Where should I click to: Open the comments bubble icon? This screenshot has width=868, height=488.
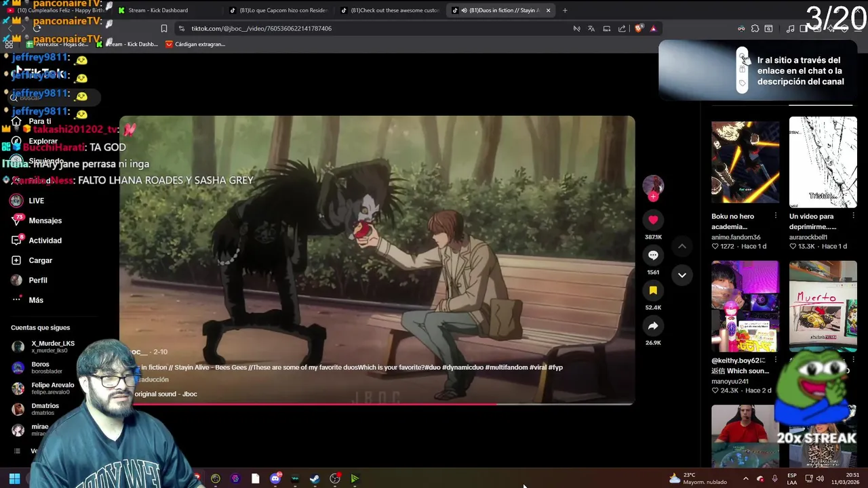pos(653,256)
